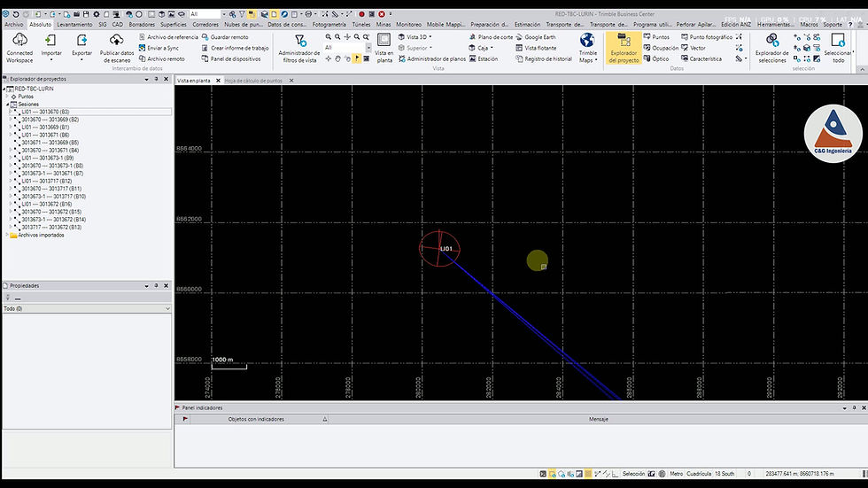The height and width of the screenshot is (488, 868).
Task: Open Google Earth
Action: (535, 37)
